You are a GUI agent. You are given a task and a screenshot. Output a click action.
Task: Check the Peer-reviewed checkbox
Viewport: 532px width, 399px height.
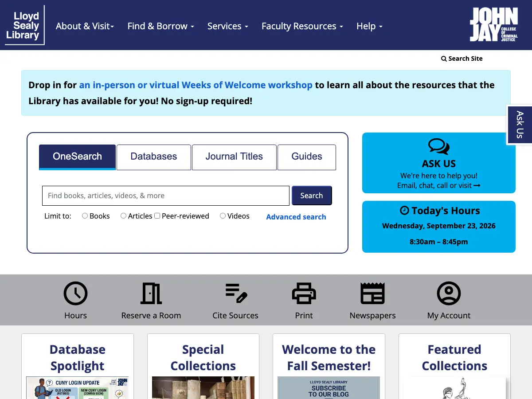[157, 216]
